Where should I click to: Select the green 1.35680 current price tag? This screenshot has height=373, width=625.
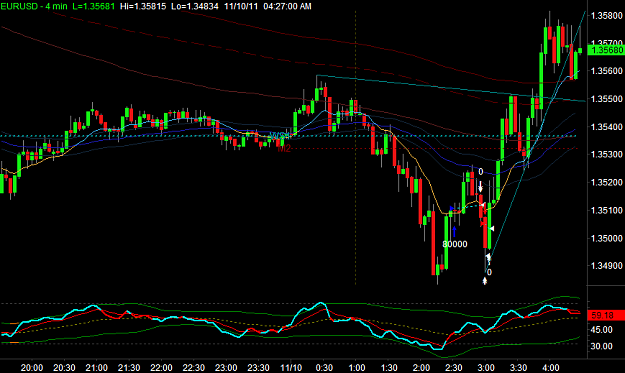point(606,50)
